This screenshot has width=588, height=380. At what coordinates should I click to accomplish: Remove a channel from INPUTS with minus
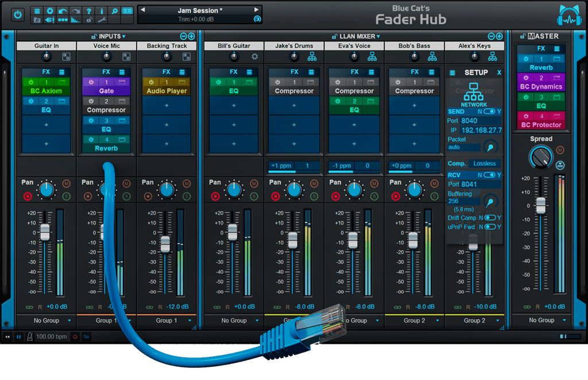click(183, 36)
